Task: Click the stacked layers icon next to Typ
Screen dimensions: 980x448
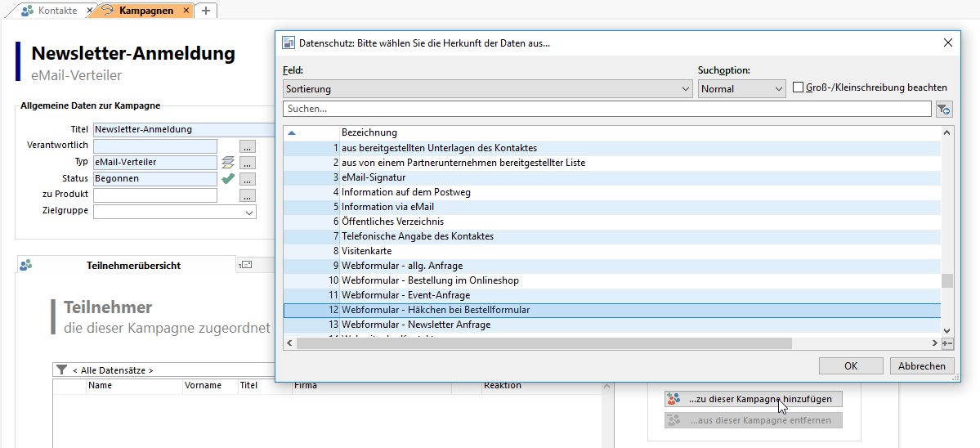Action: [x=228, y=162]
